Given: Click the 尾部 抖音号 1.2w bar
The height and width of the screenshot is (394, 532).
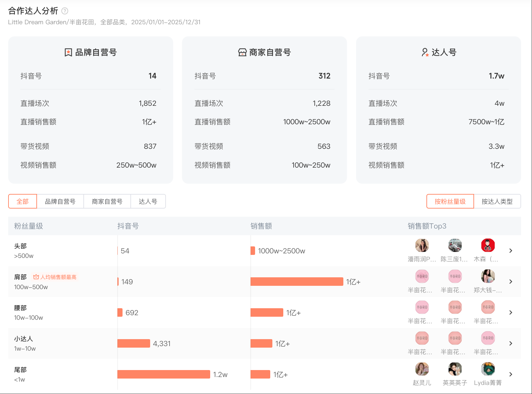Looking at the screenshot, I should 163,374.
